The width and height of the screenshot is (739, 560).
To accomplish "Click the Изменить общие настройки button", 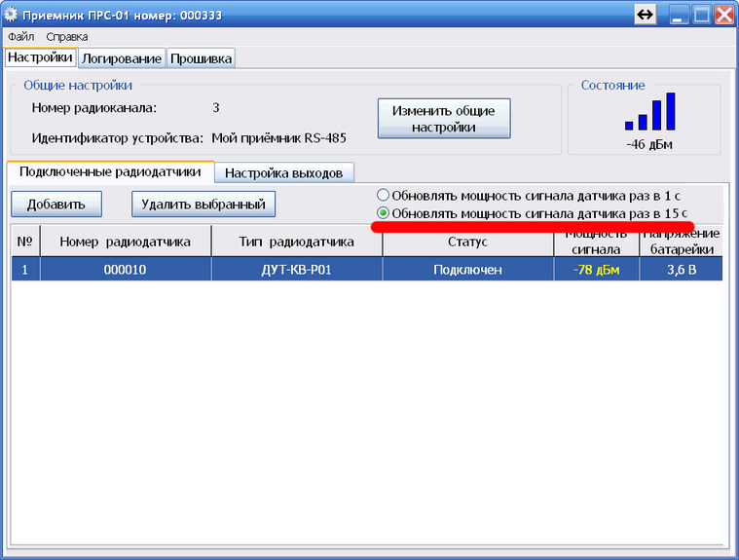I will pos(443,118).
